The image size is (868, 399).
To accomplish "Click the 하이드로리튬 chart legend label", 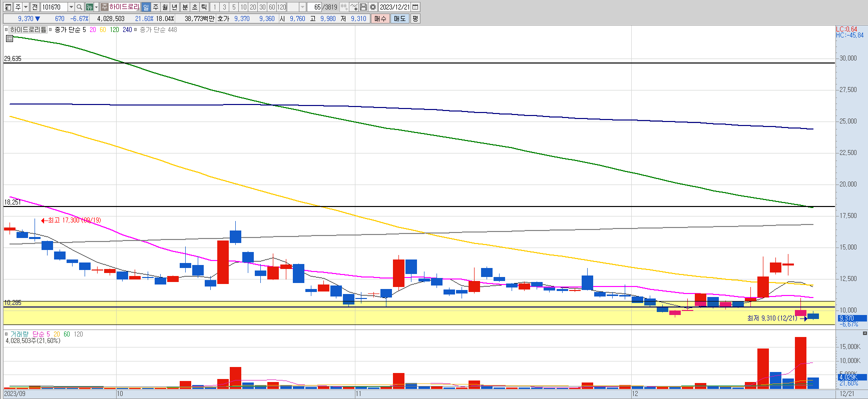I will pos(28,29).
